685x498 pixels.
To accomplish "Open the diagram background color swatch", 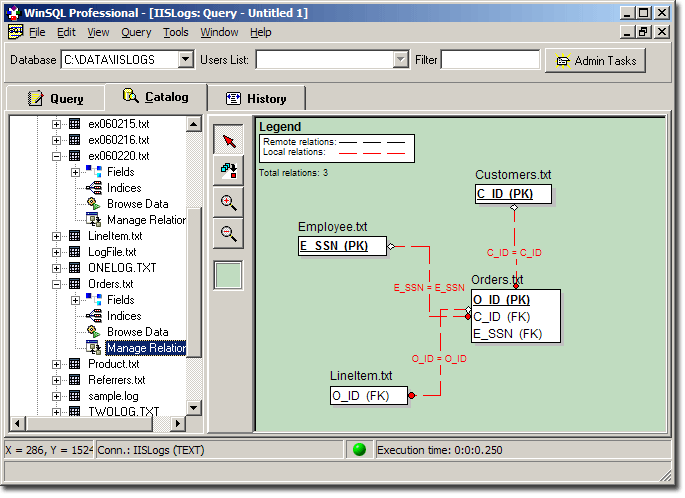I will [228, 275].
